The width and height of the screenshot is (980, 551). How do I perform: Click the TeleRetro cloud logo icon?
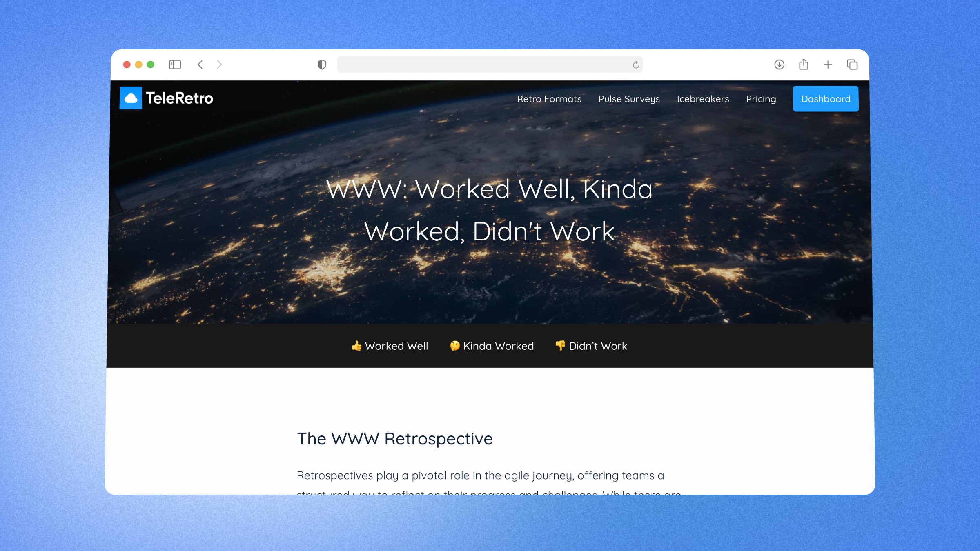pos(131,98)
